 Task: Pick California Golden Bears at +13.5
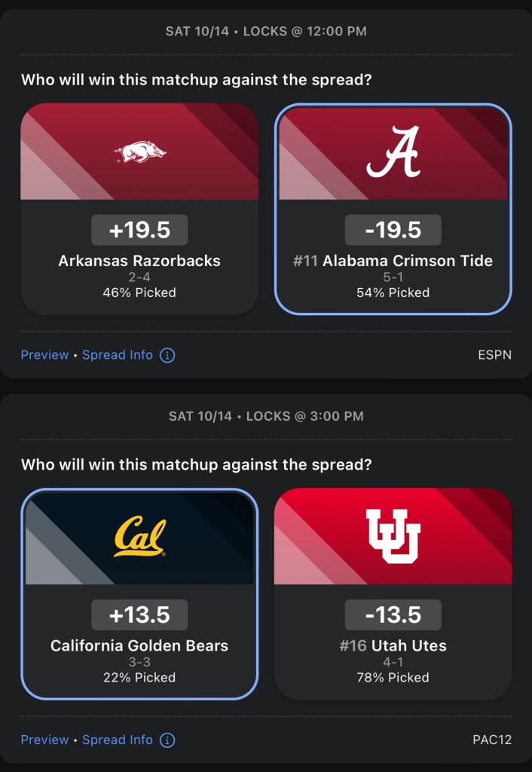tap(139, 645)
